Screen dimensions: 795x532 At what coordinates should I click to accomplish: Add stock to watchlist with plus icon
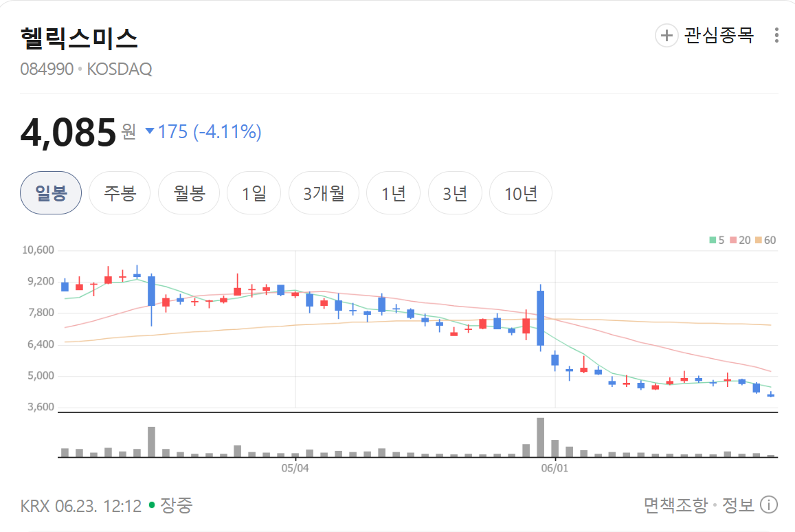coord(667,36)
